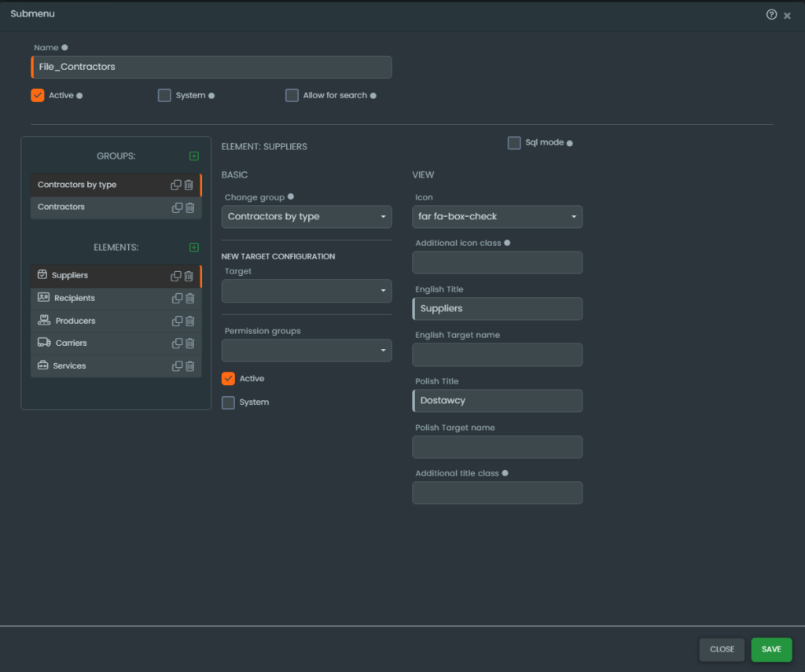
Task: Copy the Recipients element
Action: 177,299
